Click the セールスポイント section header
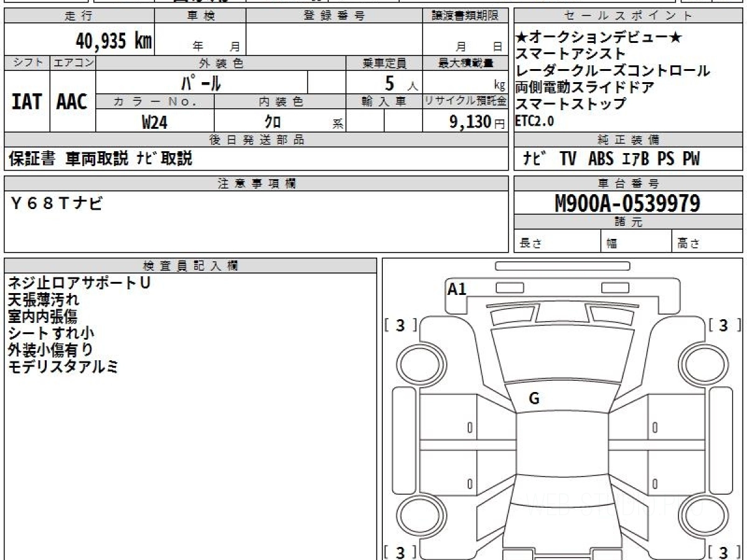Screen dimensions: 747x560 coord(627,16)
